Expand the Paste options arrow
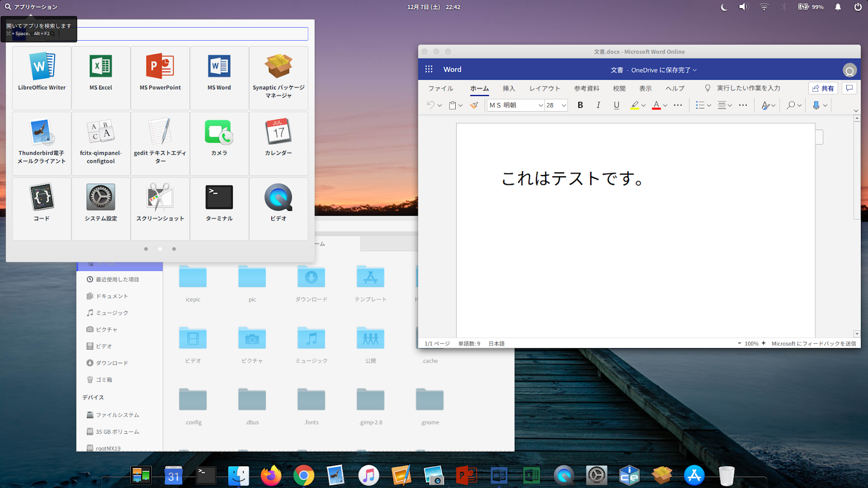868x488 pixels. coord(461,105)
